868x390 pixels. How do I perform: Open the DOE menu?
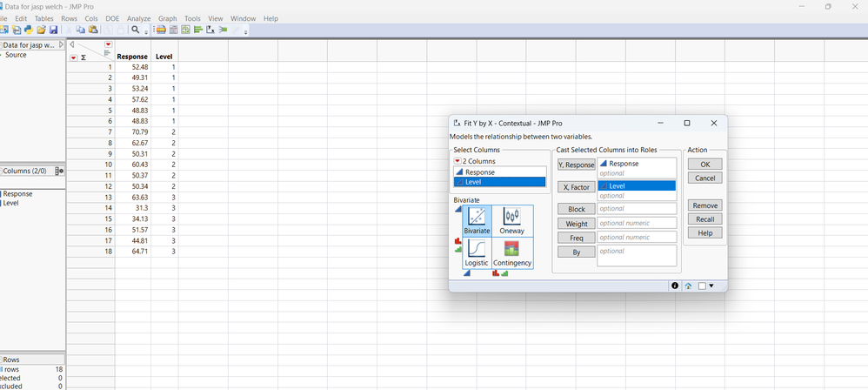coord(112,18)
